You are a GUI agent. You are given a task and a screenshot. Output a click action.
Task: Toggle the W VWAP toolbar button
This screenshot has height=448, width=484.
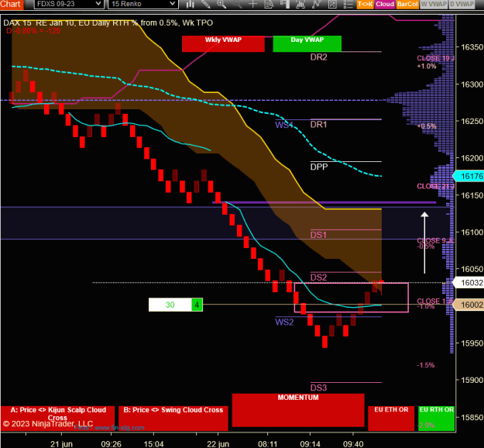click(x=434, y=4)
